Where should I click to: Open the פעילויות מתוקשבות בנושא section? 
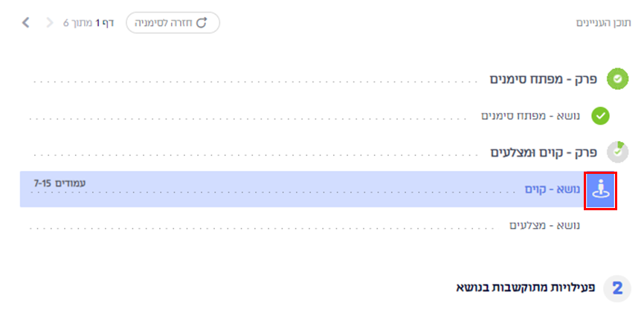point(523,288)
